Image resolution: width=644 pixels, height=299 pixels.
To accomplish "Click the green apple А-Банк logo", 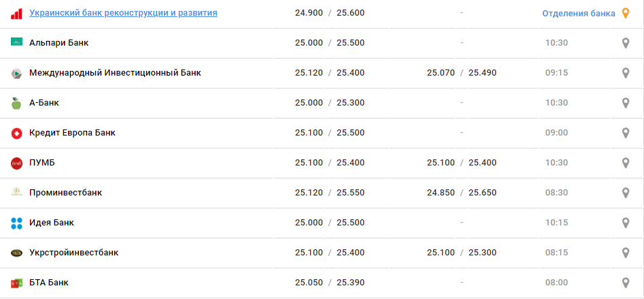I will pyautogui.click(x=16, y=103).
